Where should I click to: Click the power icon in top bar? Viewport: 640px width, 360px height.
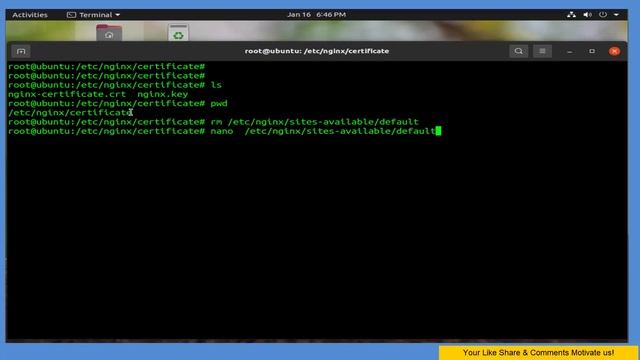pos(603,15)
